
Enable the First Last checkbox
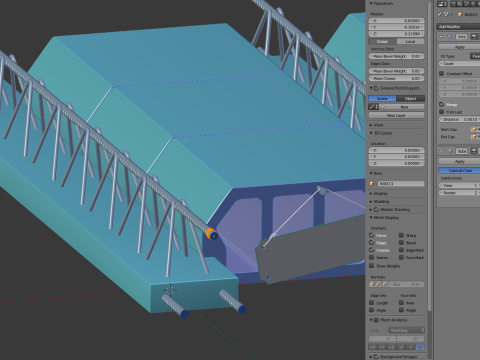442,112
